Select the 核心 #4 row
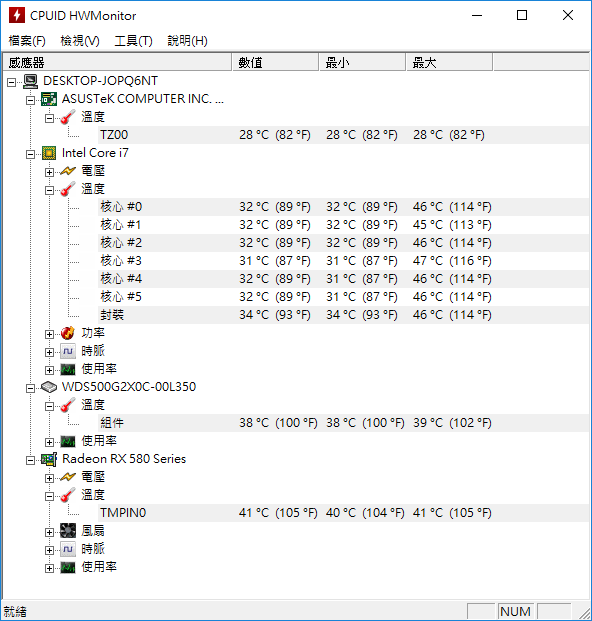Screen dimensions: 592x621 click(x=344, y=279)
